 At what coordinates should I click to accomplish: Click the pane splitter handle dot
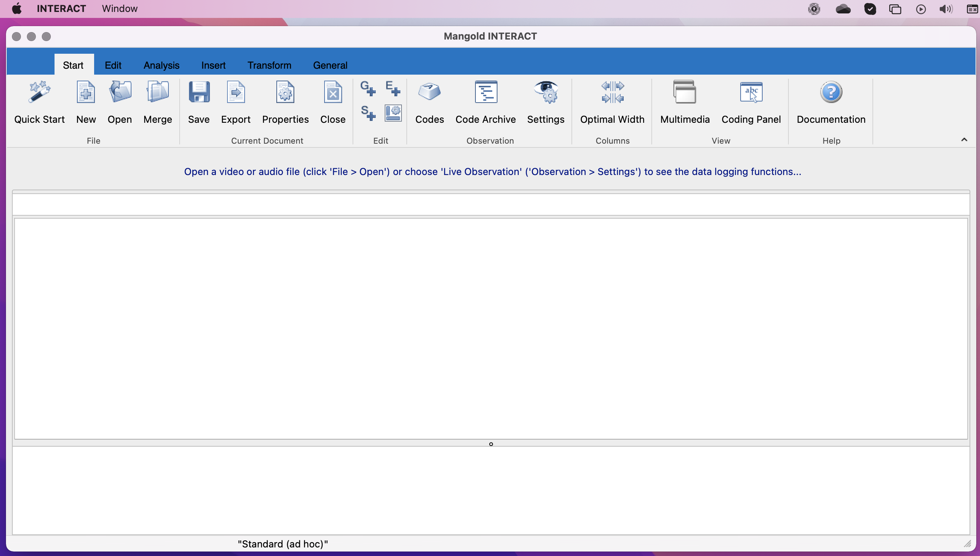click(491, 444)
